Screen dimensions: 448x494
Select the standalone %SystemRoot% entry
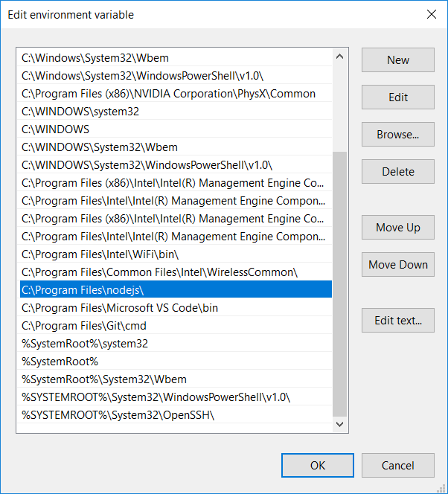point(176,361)
